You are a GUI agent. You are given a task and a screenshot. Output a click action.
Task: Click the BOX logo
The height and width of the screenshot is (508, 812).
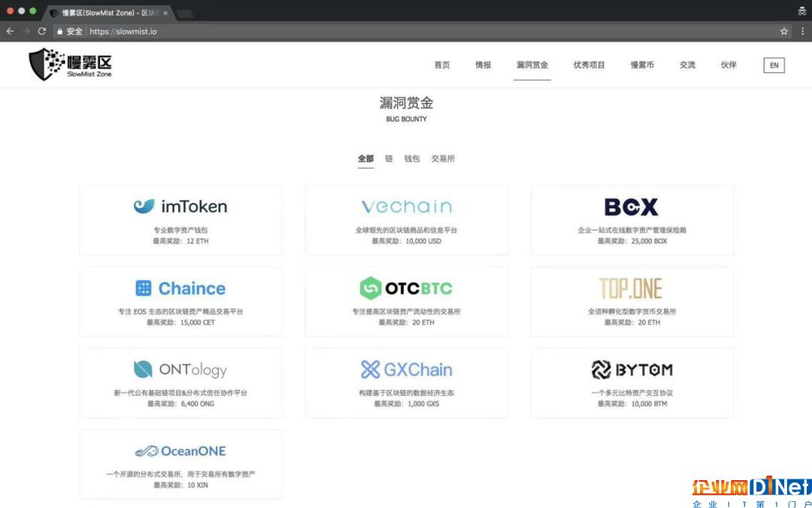632,207
